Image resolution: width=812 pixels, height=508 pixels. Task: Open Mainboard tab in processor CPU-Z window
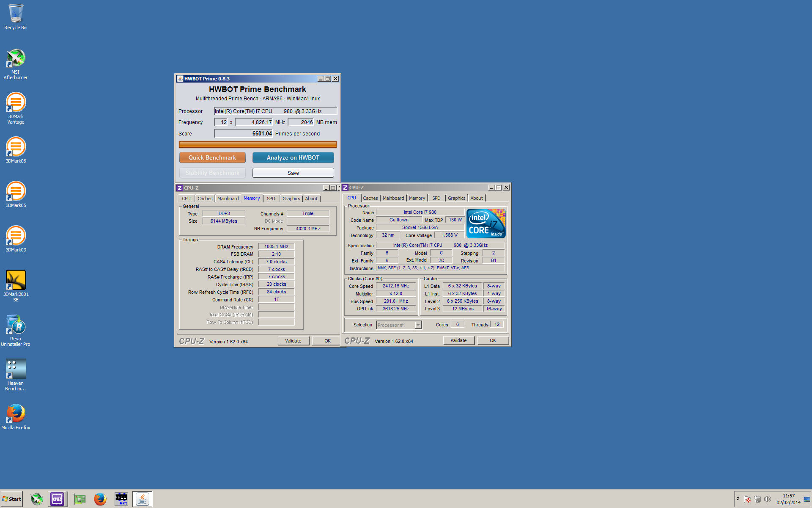(x=393, y=198)
